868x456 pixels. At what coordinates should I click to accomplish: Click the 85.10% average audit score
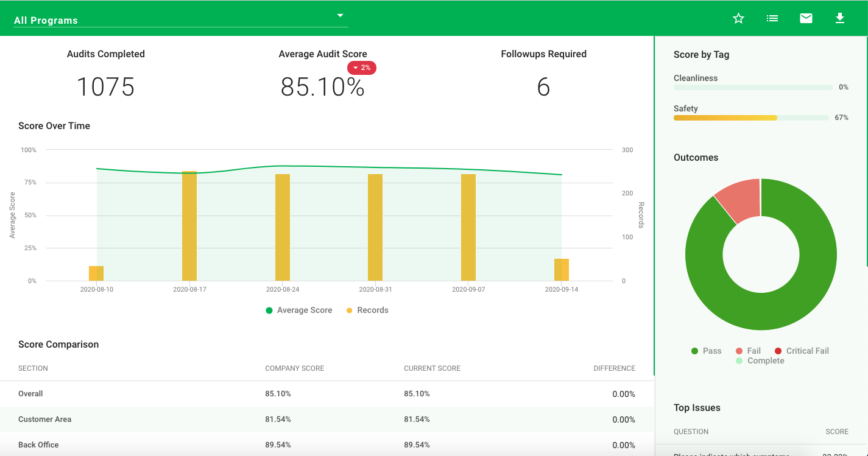click(322, 87)
